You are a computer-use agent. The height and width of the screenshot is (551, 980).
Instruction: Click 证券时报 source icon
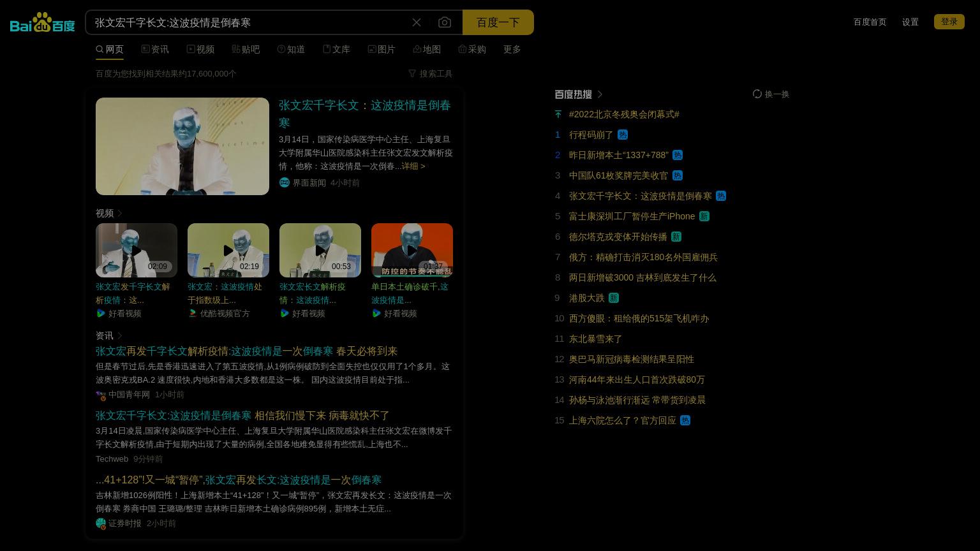pos(101,524)
